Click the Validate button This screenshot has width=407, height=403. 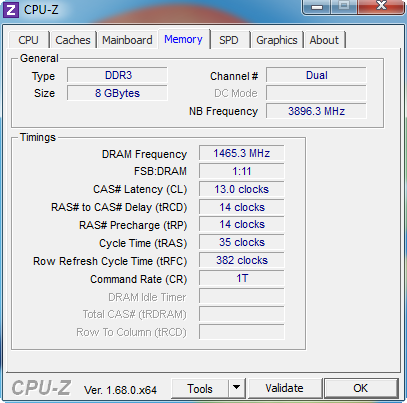click(x=285, y=388)
